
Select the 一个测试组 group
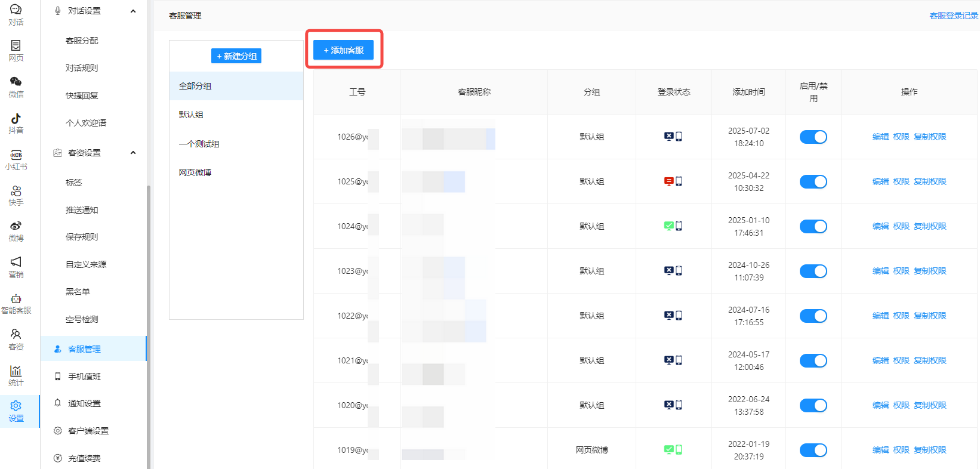(199, 144)
